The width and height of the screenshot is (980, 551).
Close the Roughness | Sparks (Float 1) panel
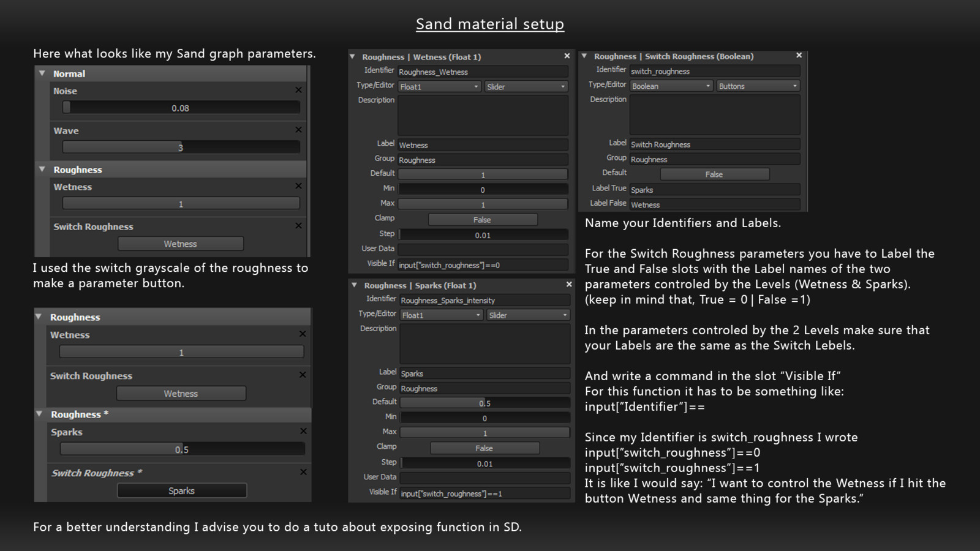(x=568, y=285)
